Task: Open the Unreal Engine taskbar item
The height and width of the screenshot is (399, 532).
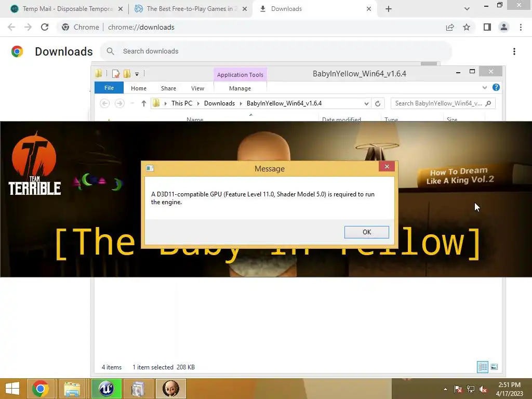Action: [x=106, y=389]
